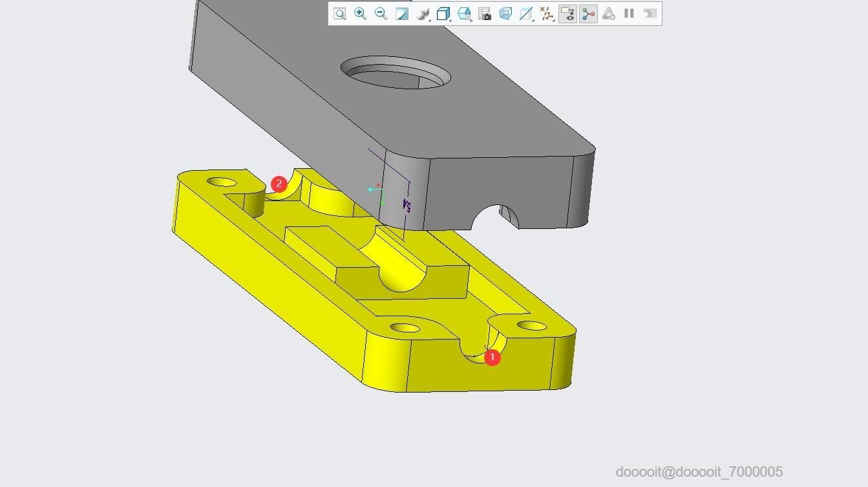Pick the round hole in the gray part
This screenshot has width=868, height=487.
396,72
